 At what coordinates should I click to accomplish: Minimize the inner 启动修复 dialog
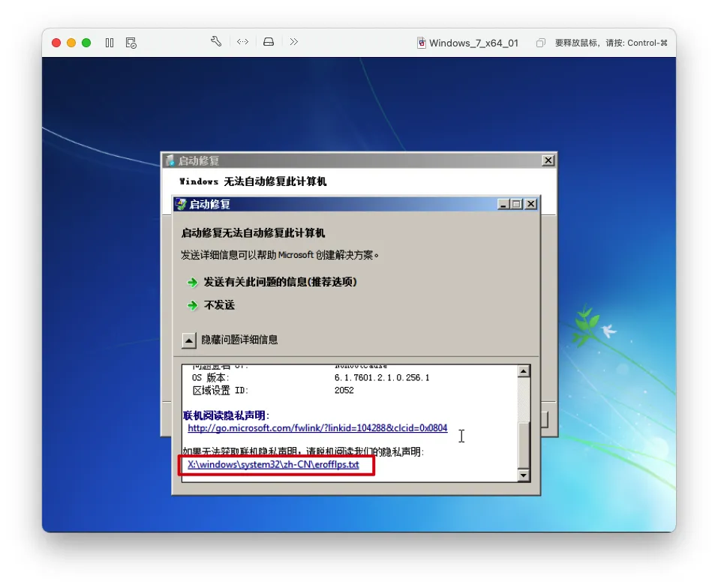pyautogui.click(x=503, y=204)
